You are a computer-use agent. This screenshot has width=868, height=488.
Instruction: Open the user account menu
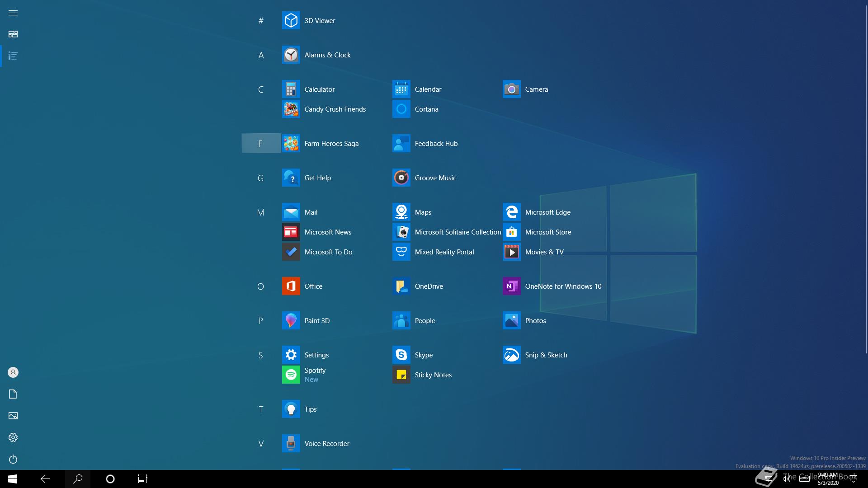(13, 372)
